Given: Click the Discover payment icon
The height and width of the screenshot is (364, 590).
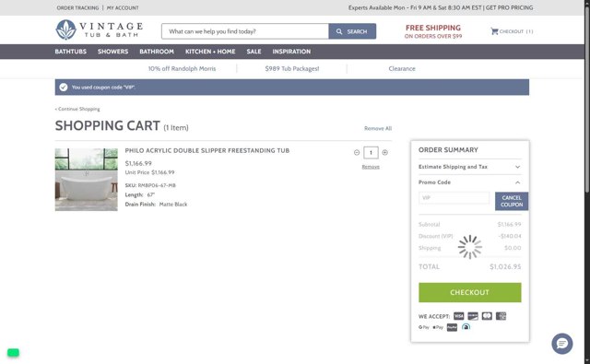Looking at the screenshot, I should pos(473,316).
